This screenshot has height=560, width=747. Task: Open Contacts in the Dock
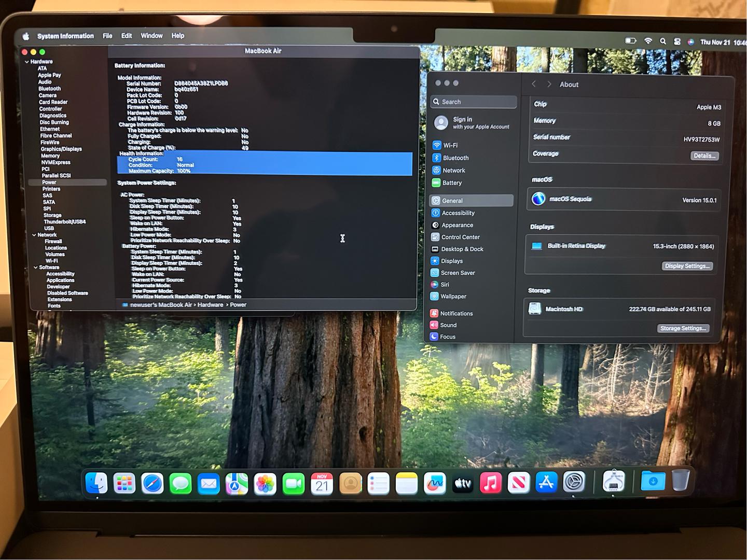coord(350,484)
